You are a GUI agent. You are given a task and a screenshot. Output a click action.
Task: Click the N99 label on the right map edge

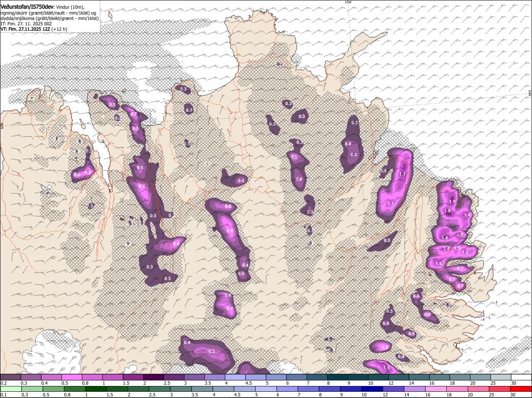pos(530,93)
